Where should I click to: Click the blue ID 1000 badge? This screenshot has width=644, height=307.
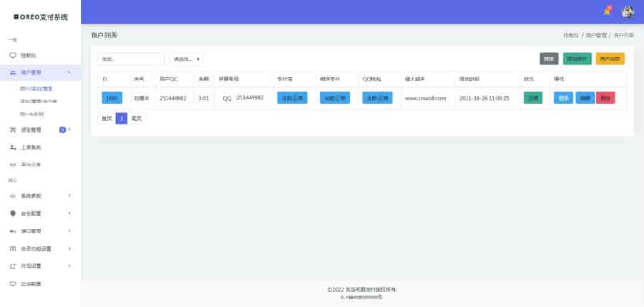[x=112, y=98]
